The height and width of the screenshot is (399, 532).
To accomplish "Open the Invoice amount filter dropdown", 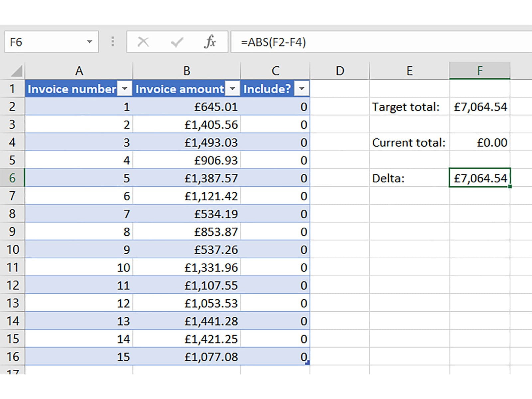I will (233, 89).
